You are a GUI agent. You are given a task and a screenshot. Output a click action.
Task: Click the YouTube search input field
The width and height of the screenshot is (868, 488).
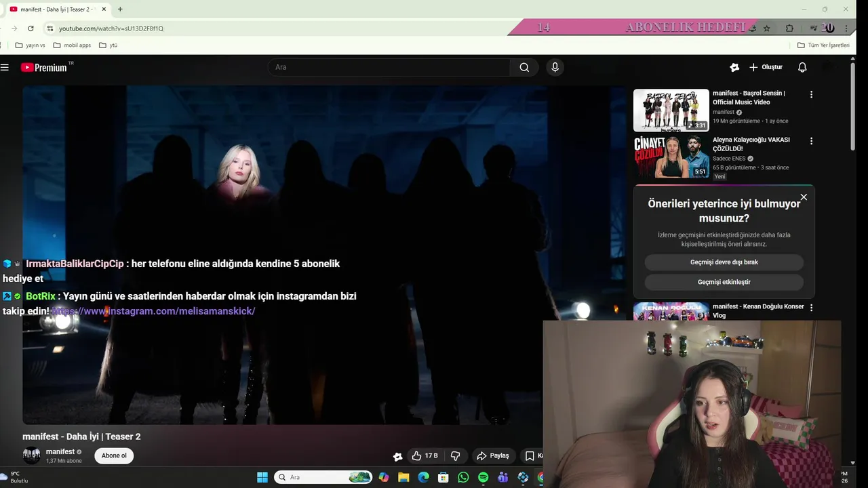(x=389, y=67)
